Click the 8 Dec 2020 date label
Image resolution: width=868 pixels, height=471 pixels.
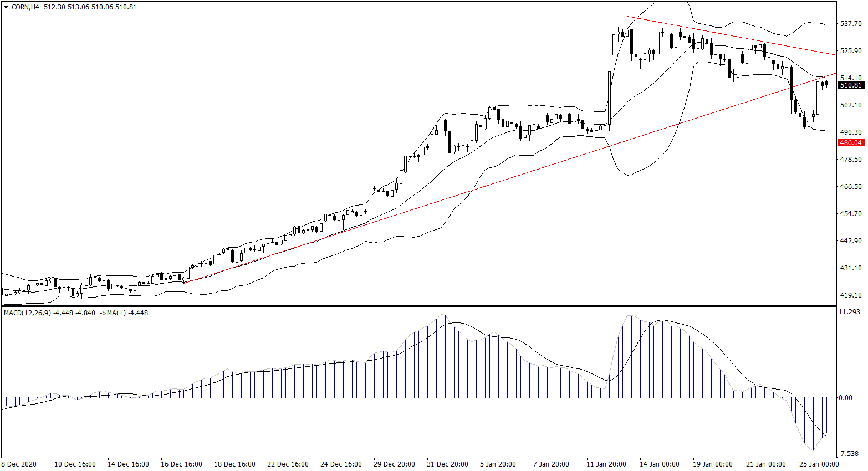click(19, 464)
